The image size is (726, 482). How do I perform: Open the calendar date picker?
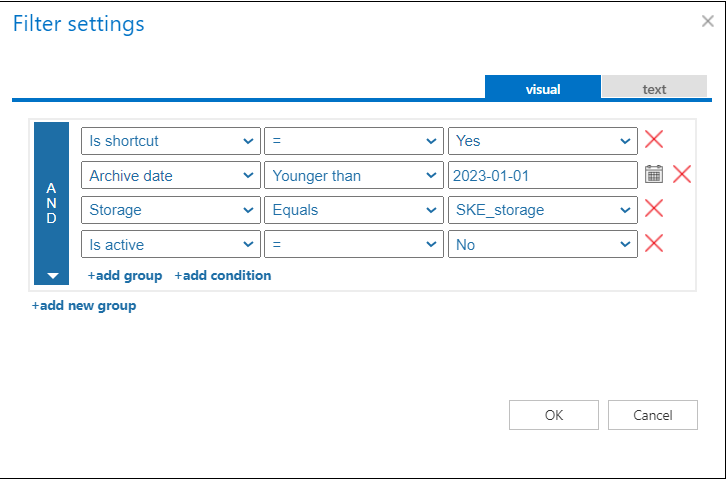(x=654, y=174)
